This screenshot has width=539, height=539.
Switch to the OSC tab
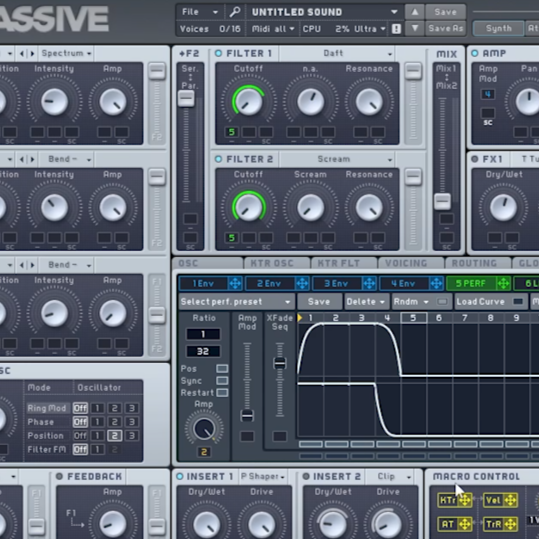tap(208, 263)
